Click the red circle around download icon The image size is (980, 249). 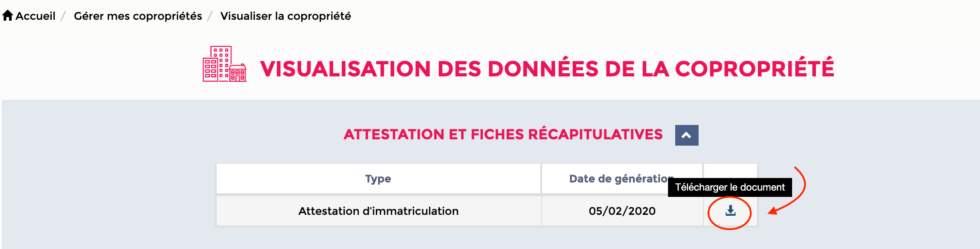[x=730, y=213]
